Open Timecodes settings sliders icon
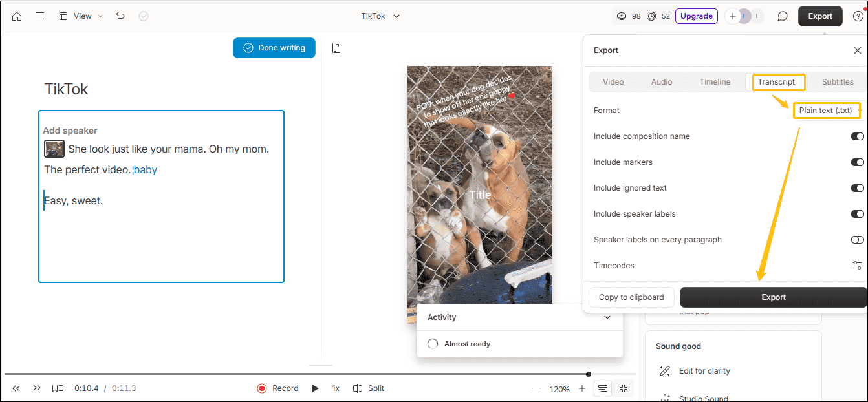This screenshot has height=402, width=868. pyautogui.click(x=857, y=266)
